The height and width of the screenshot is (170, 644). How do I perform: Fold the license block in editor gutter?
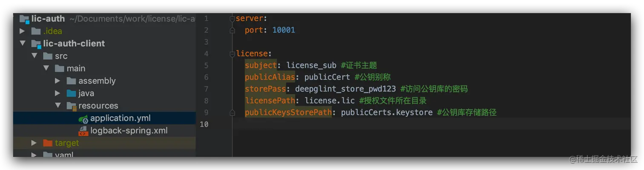click(232, 54)
